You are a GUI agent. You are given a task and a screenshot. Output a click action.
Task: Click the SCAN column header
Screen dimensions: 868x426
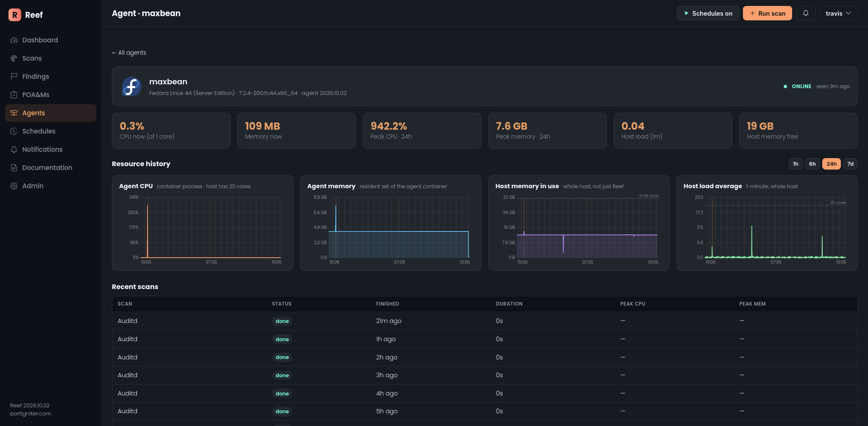click(x=125, y=304)
